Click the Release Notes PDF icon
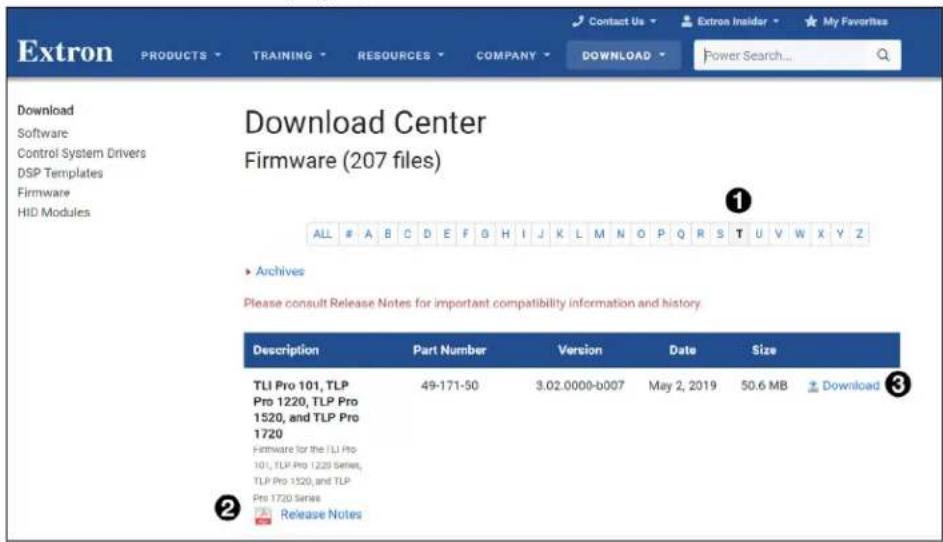The height and width of the screenshot is (542, 943). click(263, 516)
